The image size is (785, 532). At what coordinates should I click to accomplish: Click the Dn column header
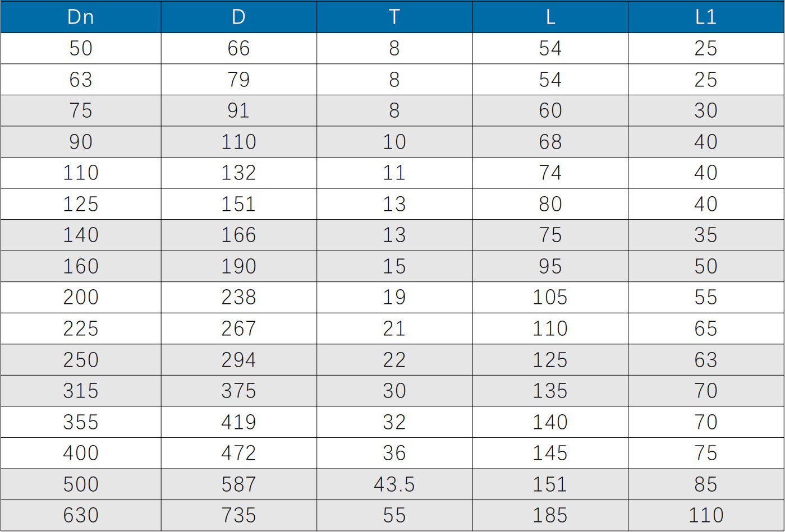point(81,17)
